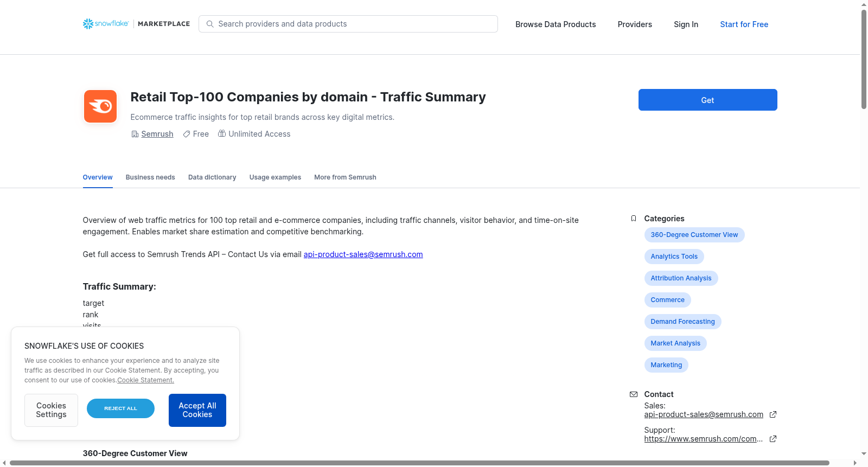This screenshot has height=467, width=868.
Task: Click the horizontal scrollbar left arrow
Action: pos(4,463)
